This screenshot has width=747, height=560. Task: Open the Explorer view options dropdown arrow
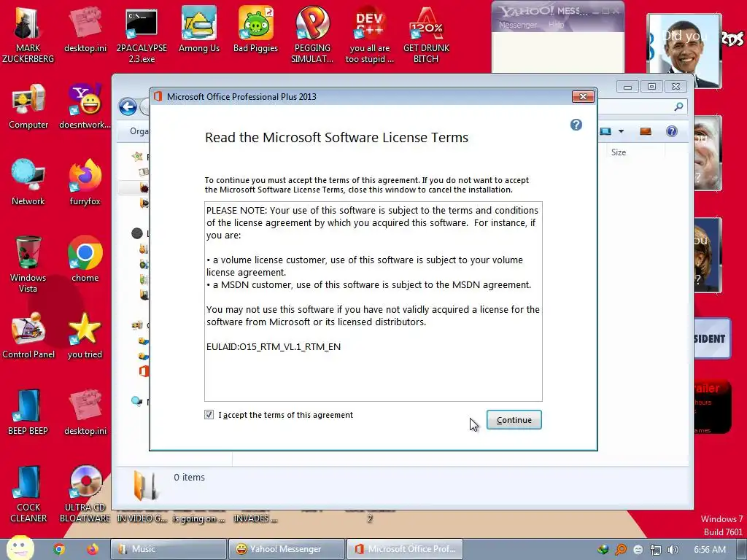[x=621, y=131]
